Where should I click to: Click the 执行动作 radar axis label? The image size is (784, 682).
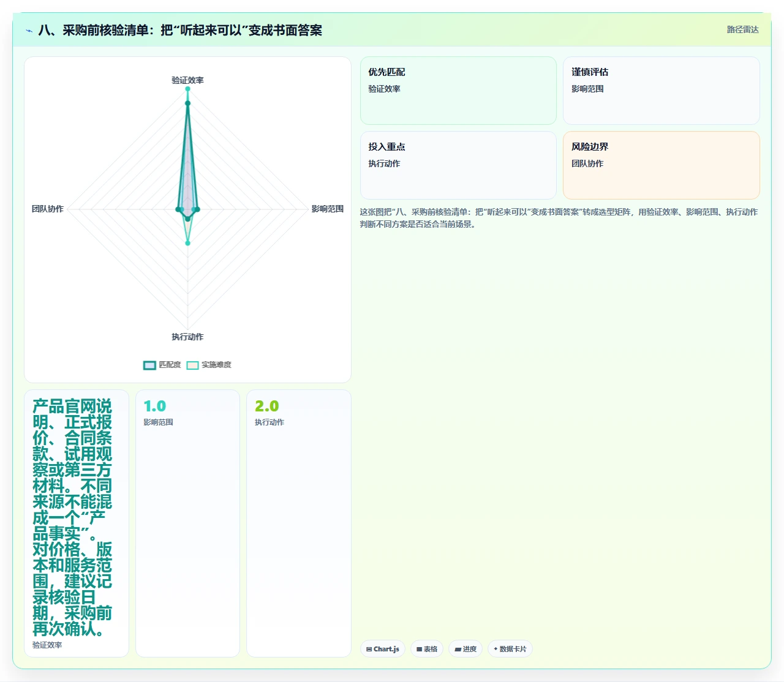[187, 337]
